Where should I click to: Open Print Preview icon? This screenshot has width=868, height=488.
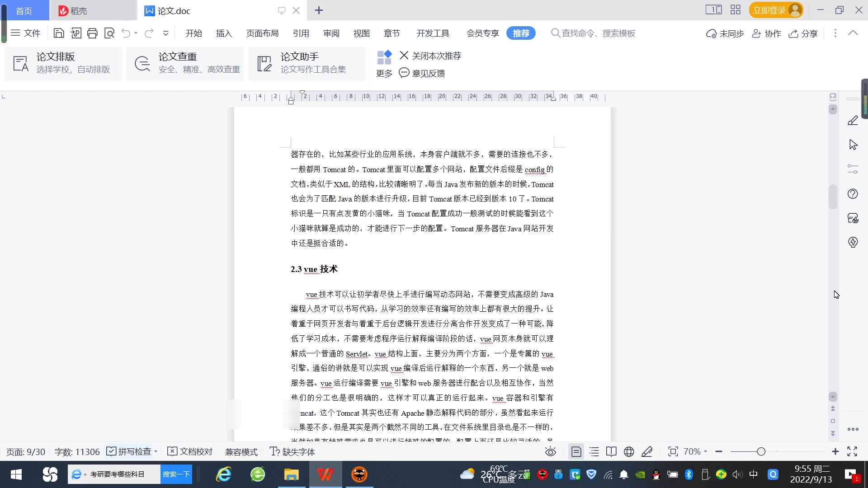tap(109, 33)
